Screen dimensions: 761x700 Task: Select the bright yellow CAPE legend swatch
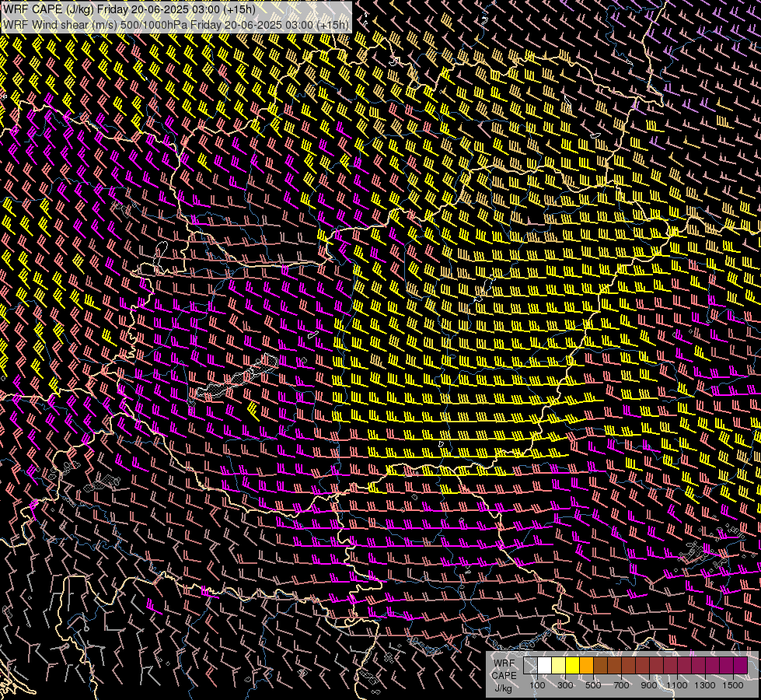tap(573, 665)
